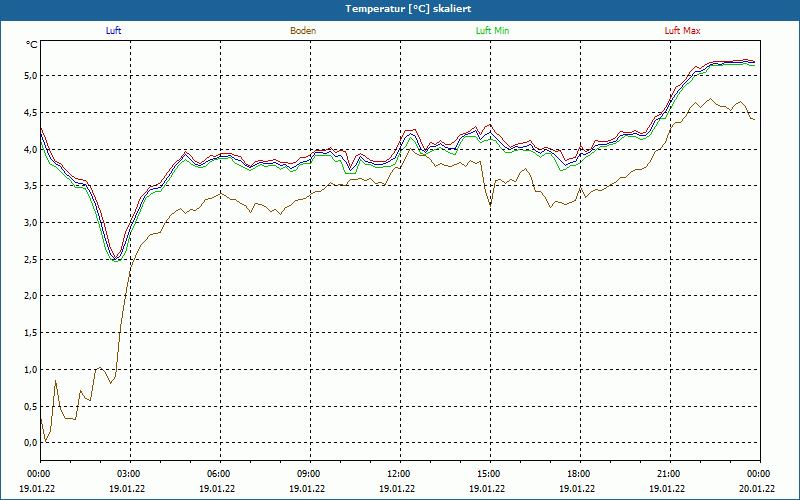Click the 4,0 y-axis value
Viewport: 800px width, 500px height.
pyautogui.click(x=31, y=149)
